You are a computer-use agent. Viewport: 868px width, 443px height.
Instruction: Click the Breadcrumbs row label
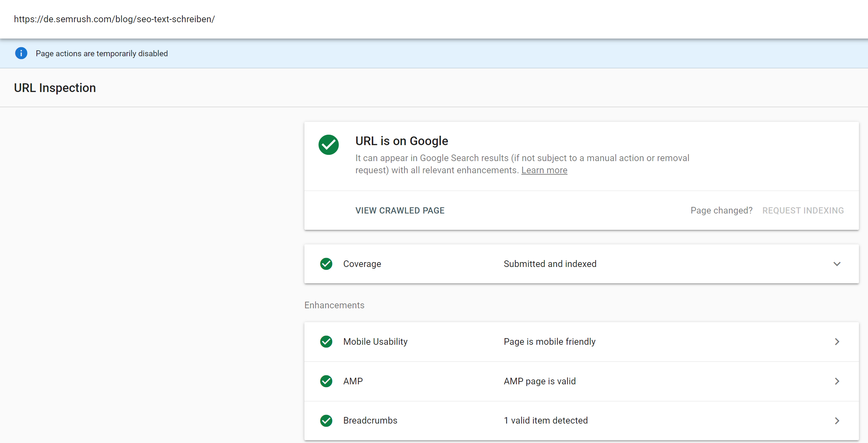370,420
